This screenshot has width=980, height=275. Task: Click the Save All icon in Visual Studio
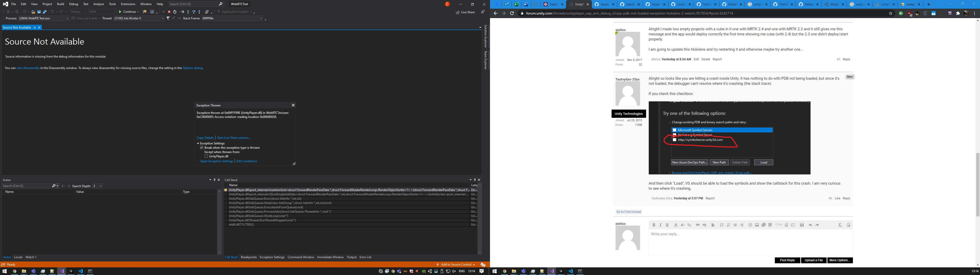coord(44,12)
